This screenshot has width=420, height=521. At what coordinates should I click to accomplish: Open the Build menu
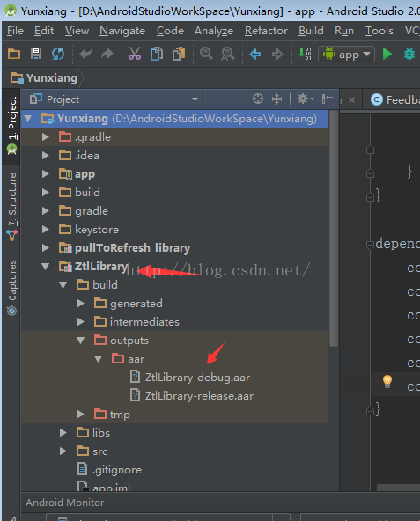311,31
